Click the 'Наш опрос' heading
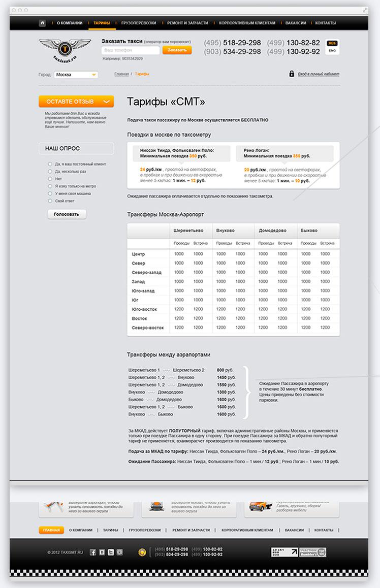Viewport: 380px width, 588px height. point(62,148)
